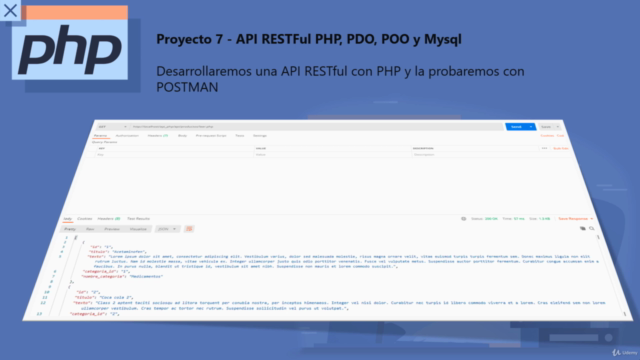640x360 pixels.
Task: Close the slide with the X icon
Action: click(x=10, y=10)
